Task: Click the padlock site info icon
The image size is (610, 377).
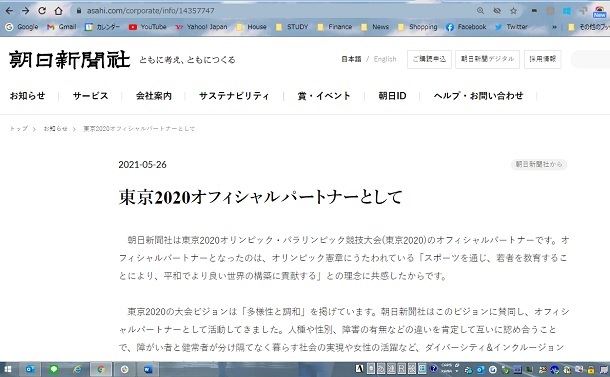Action: [79, 11]
